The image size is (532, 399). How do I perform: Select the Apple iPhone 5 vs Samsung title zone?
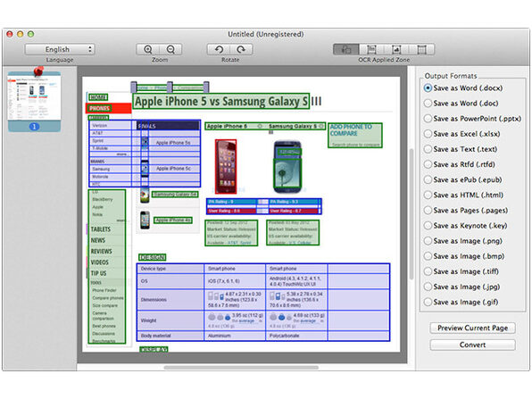pos(220,101)
